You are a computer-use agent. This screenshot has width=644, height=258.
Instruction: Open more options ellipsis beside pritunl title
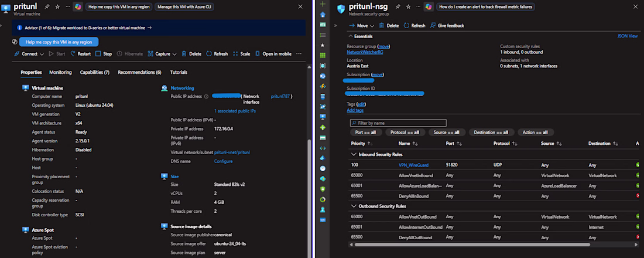point(67,7)
